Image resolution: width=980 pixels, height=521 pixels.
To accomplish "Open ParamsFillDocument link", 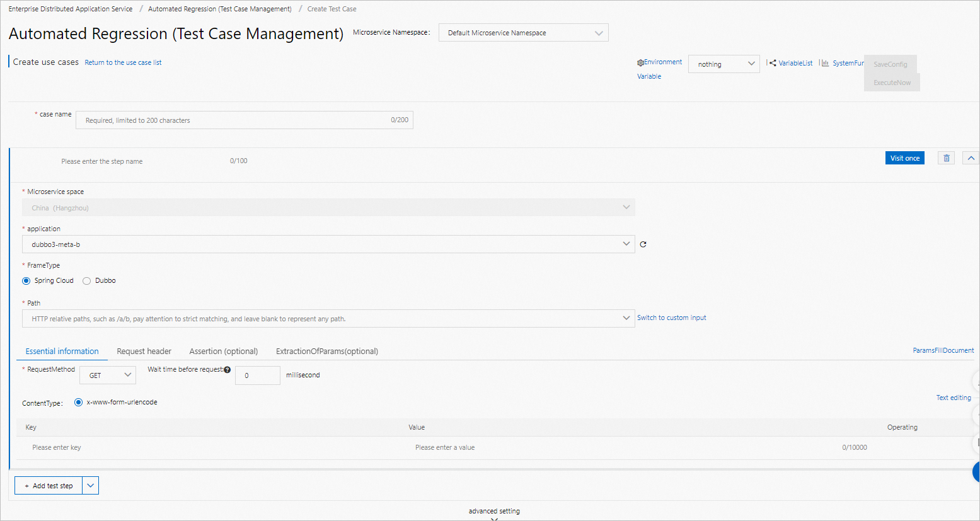I will (943, 350).
